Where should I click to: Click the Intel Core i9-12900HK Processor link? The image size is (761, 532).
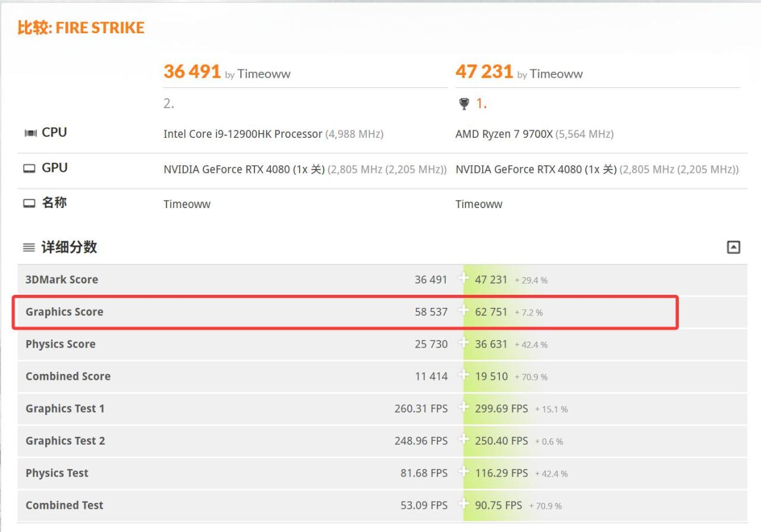[x=243, y=134]
